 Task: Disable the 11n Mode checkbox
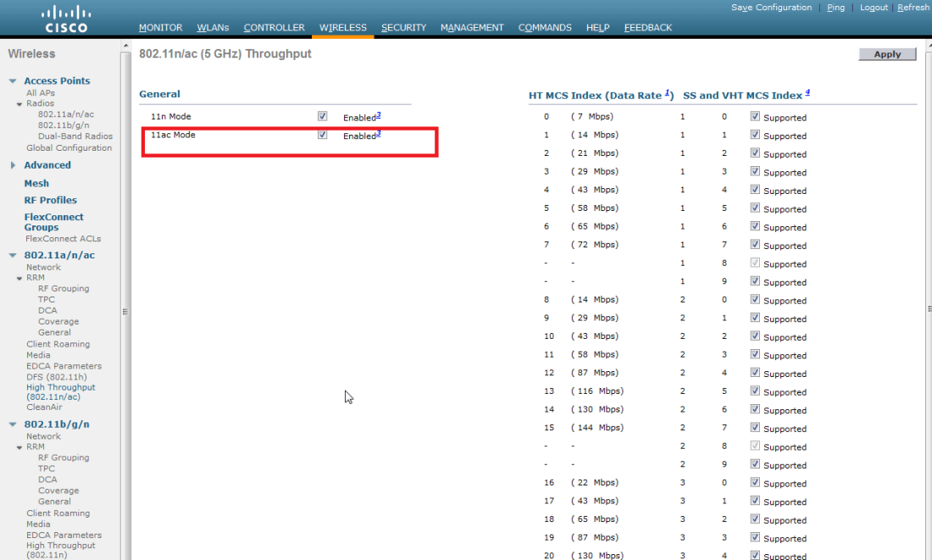322,116
